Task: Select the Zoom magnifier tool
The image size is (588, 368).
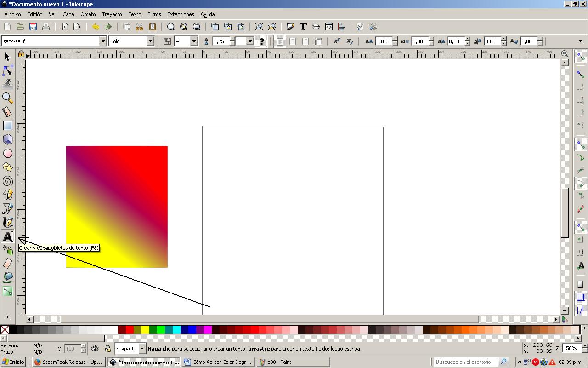Action: [7, 98]
